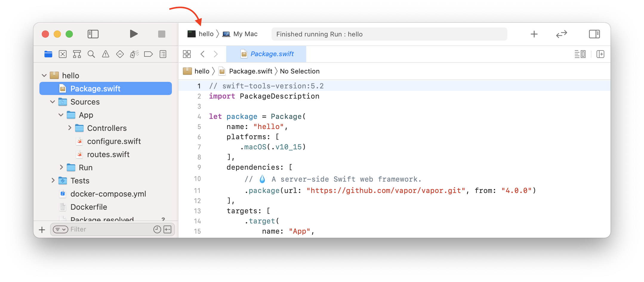Expand the Controllers folder

tap(70, 128)
